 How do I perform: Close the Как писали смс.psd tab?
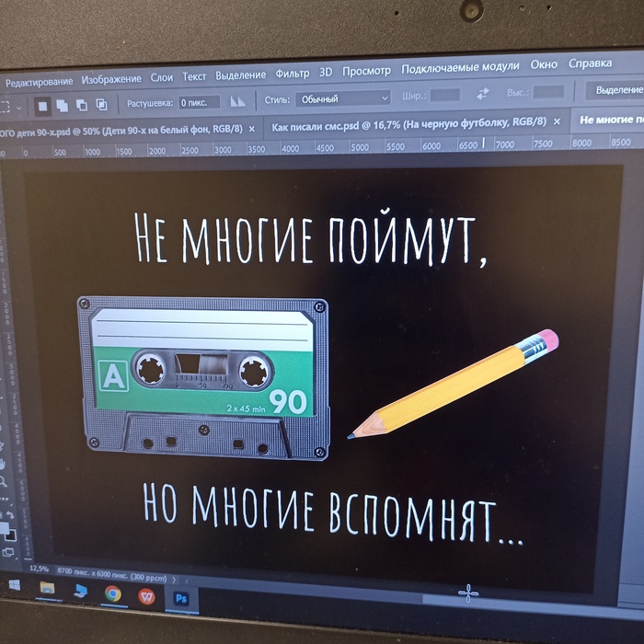pyautogui.click(x=557, y=121)
